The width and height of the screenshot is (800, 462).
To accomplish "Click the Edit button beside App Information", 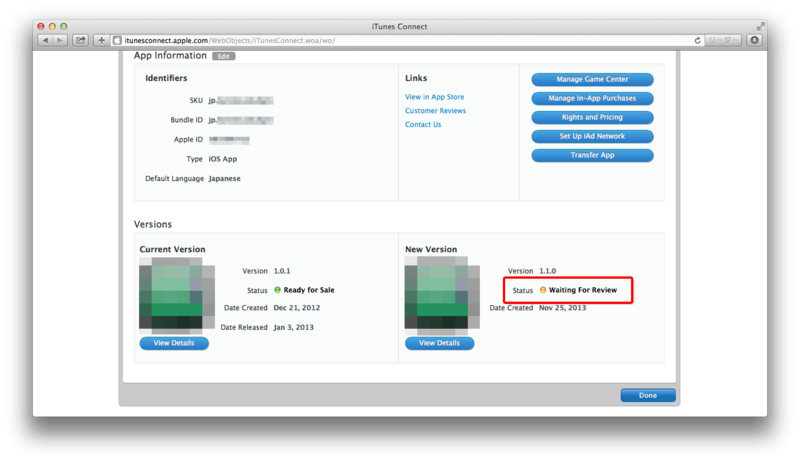I will click(x=223, y=56).
